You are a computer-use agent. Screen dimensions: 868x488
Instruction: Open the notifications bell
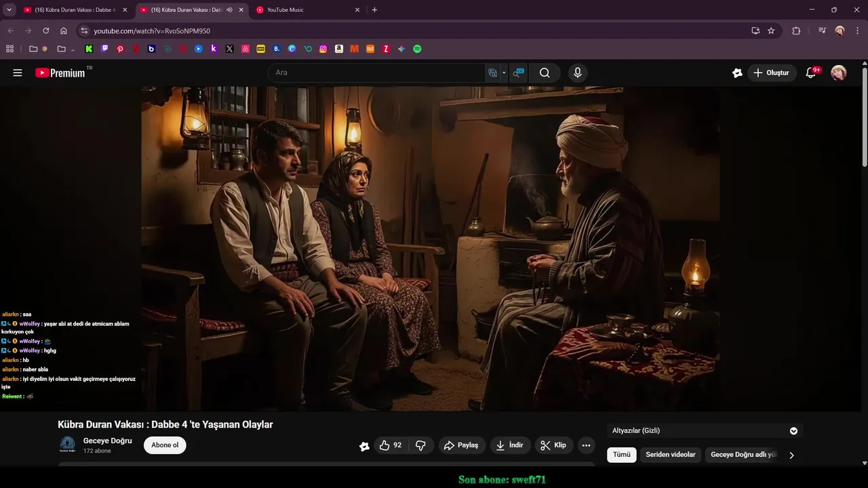click(810, 73)
